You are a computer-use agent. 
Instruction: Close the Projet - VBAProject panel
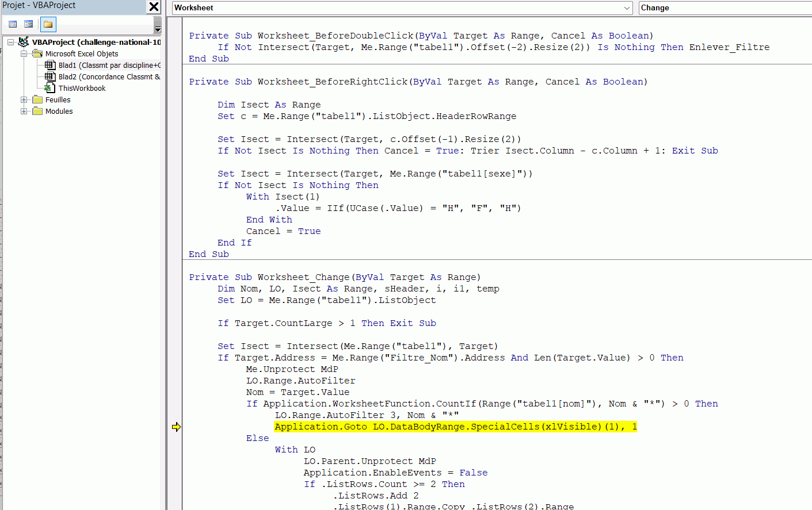[154, 7]
